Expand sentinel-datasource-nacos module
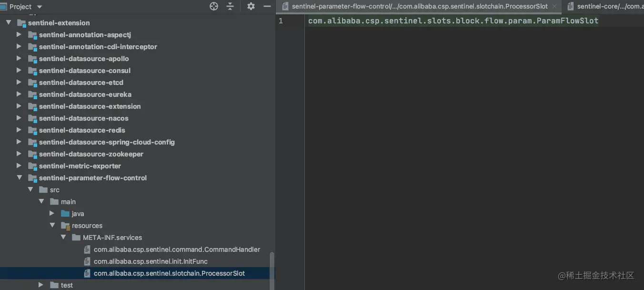Viewport: 644px width, 290px height. coord(19,118)
